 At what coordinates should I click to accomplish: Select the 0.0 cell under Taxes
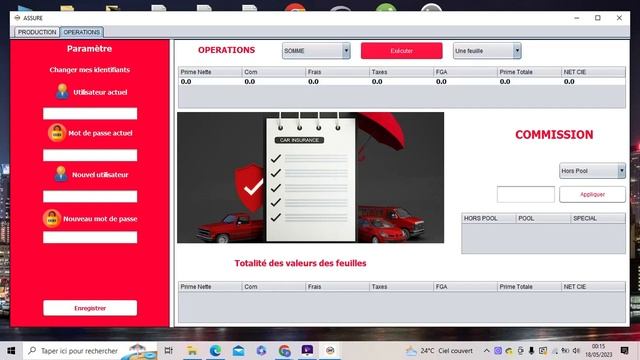click(x=402, y=82)
